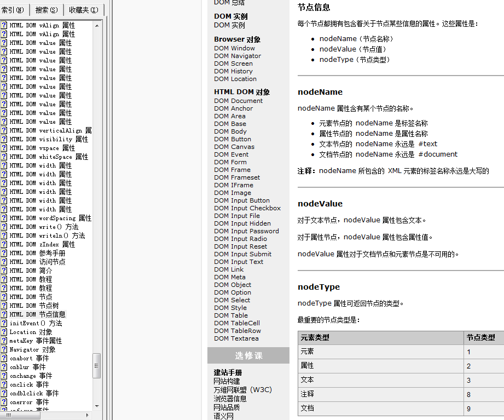Open the 'DOM Location' sidebar link
504x420 pixels.
click(235, 79)
